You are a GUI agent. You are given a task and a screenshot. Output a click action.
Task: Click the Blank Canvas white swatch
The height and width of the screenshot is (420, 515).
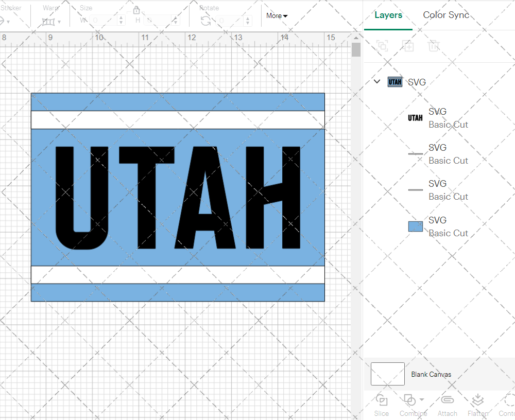[x=387, y=374]
